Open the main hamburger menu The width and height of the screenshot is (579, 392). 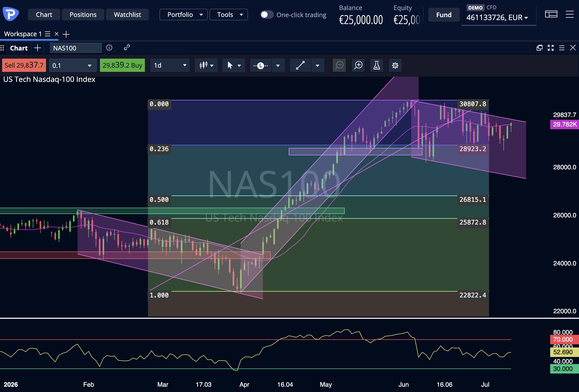(x=569, y=14)
